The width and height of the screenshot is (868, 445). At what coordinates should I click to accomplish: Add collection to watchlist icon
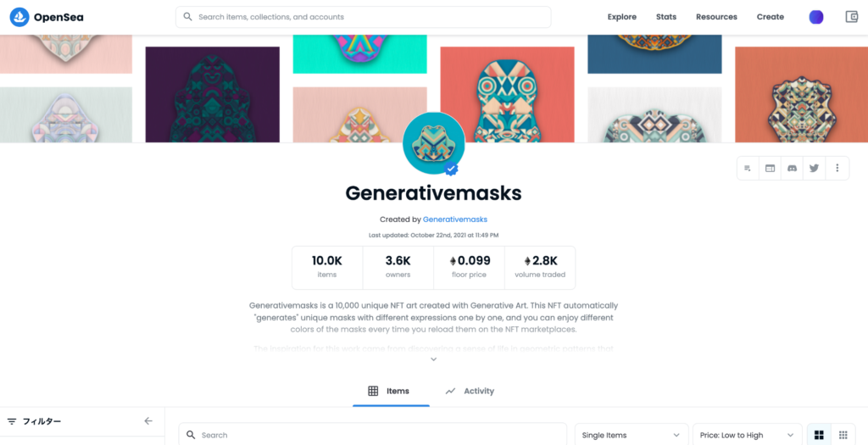748,169
